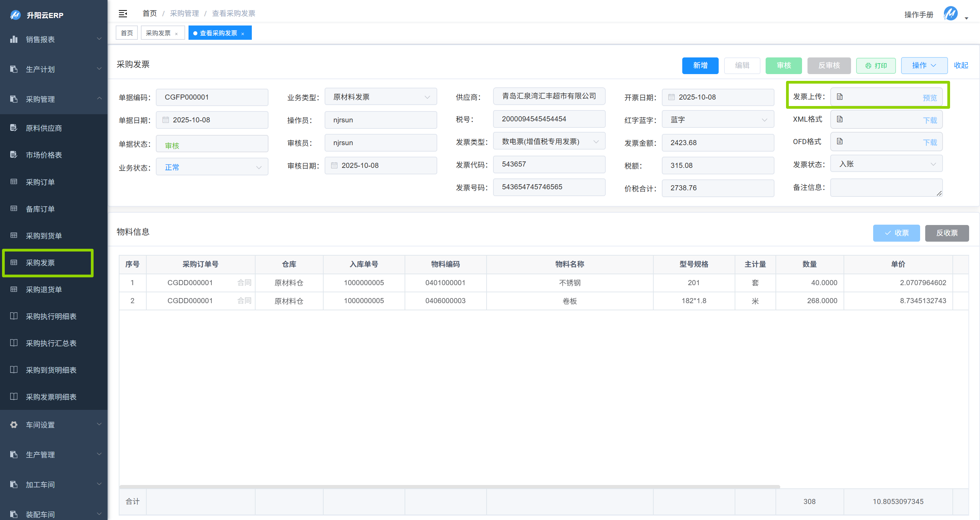Click the sidebar collapse hamburger icon

[x=122, y=14]
